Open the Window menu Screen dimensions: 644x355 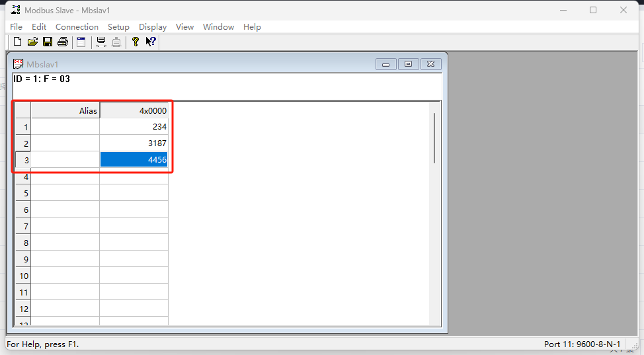(x=218, y=27)
